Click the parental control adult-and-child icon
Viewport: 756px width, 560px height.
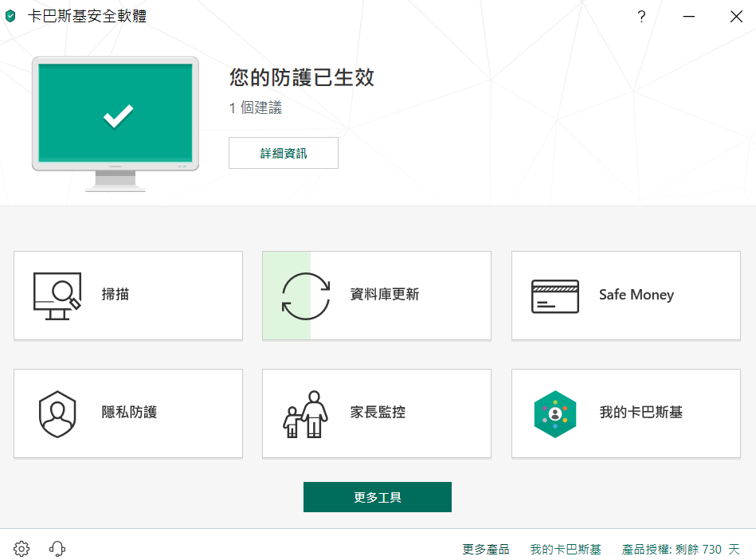pyautogui.click(x=306, y=414)
